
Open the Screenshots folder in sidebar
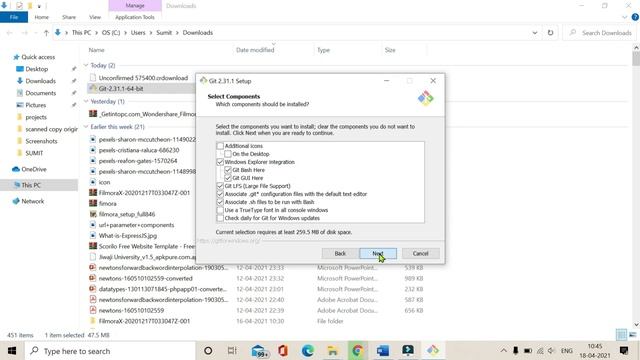coord(41,141)
